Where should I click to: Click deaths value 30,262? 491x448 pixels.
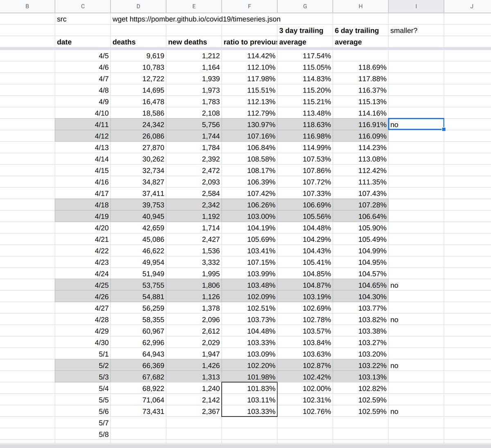tap(138, 159)
